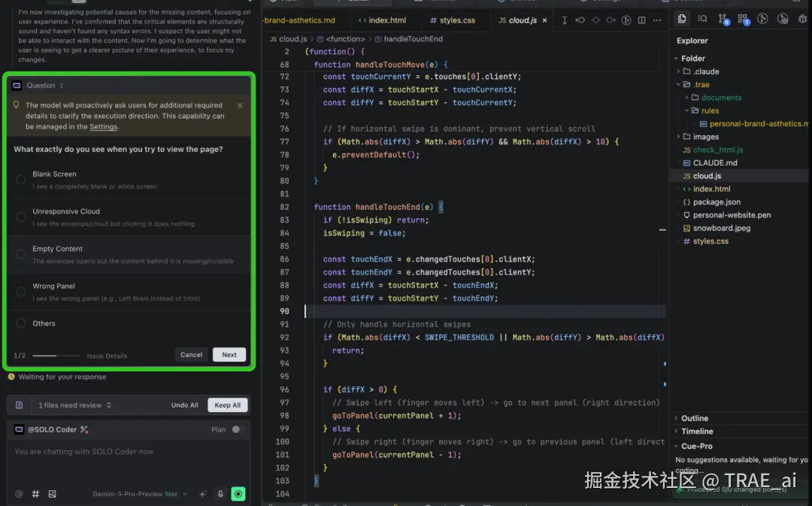Click the @ mention icon in chat
Viewport: 812px width, 506px height.
(x=19, y=493)
